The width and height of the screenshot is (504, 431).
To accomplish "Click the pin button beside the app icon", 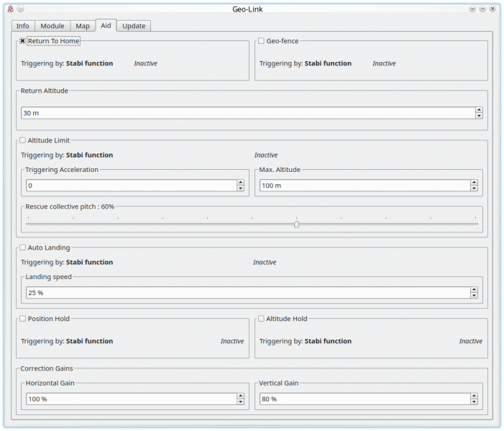I will (20, 9).
